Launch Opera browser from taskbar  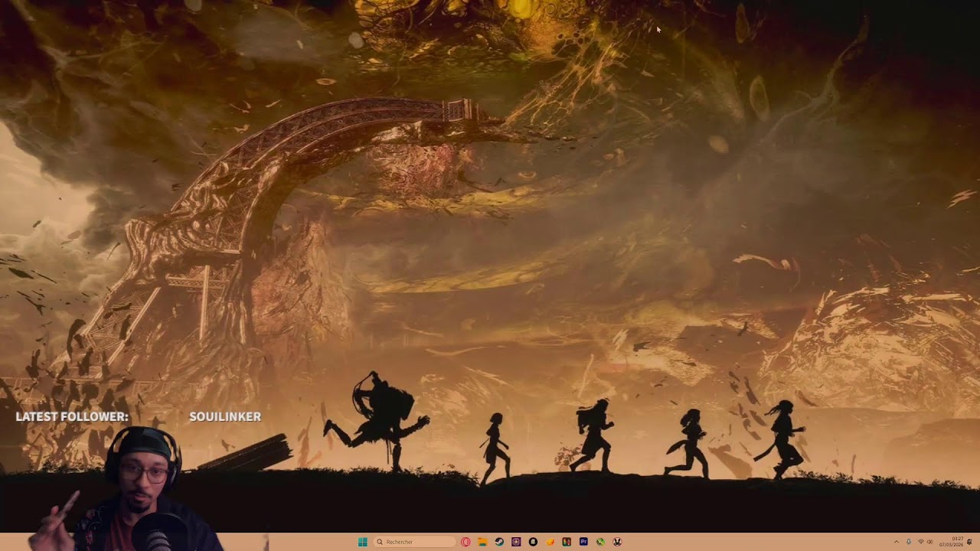(x=465, y=542)
